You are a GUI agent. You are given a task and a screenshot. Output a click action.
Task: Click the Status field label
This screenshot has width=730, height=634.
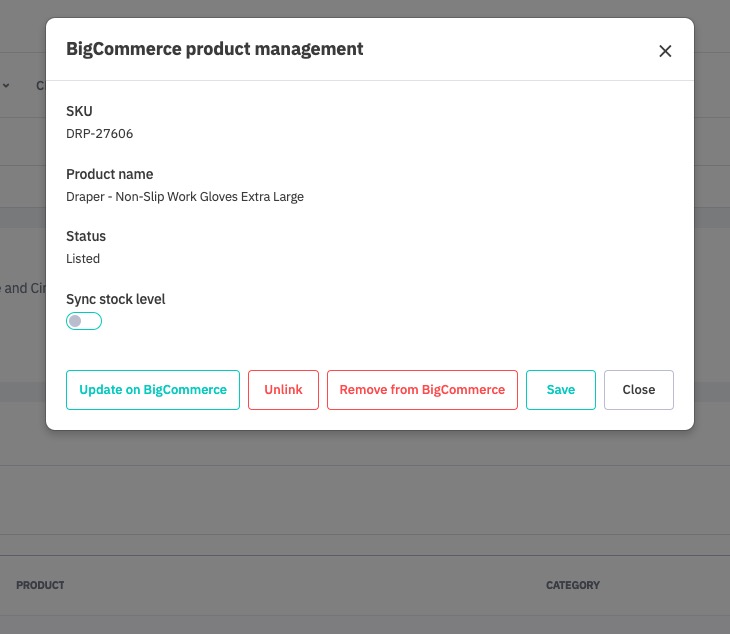tap(86, 236)
